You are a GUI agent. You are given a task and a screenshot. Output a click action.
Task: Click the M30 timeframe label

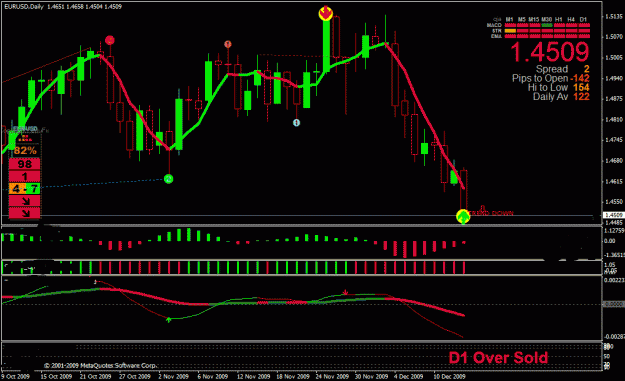pyautogui.click(x=546, y=19)
